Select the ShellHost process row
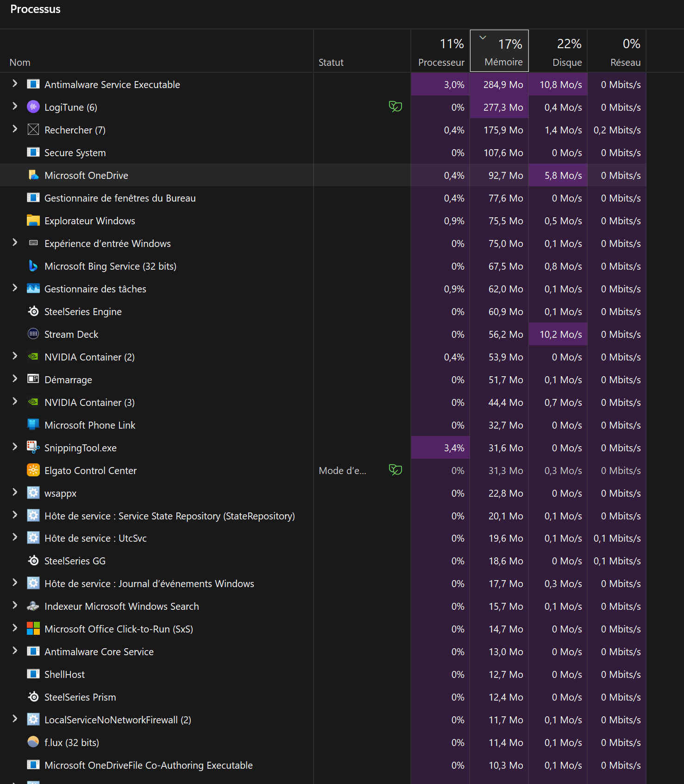Screen dimensions: 684x784 point(323,674)
